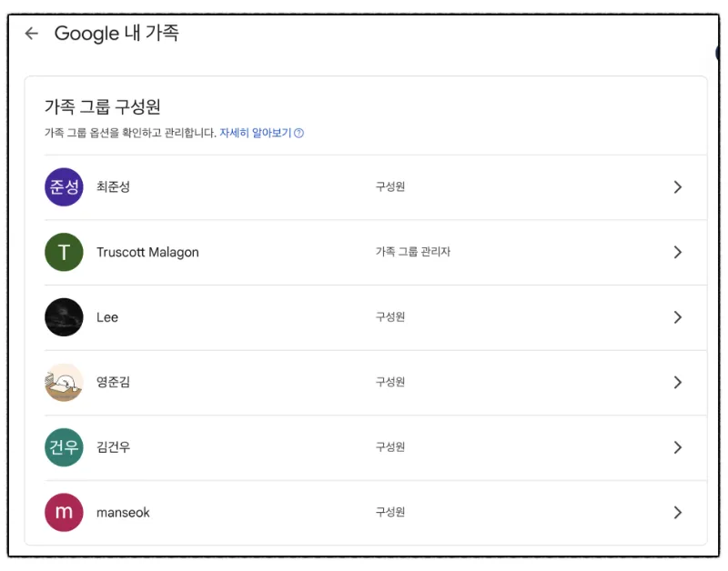Select the 김건우 member name
This screenshot has height=571, width=728.
[x=113, y=447]
